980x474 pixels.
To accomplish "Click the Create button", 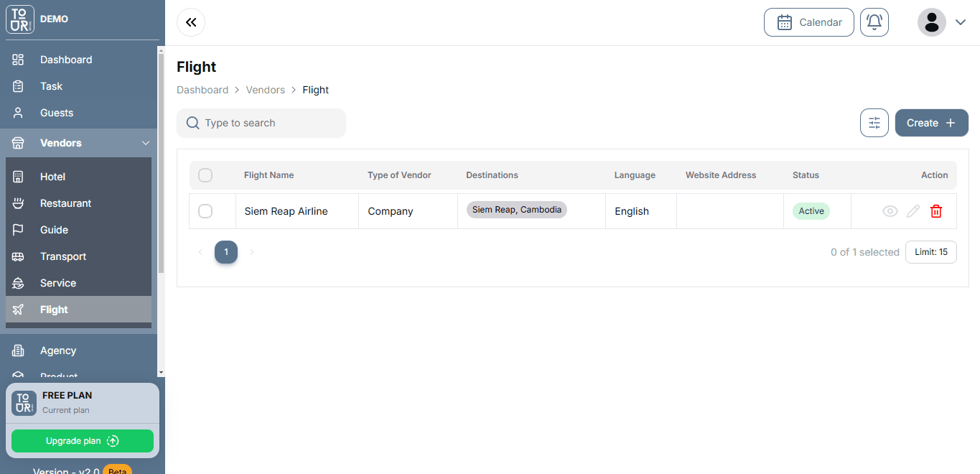I will (x=931, y=123).
